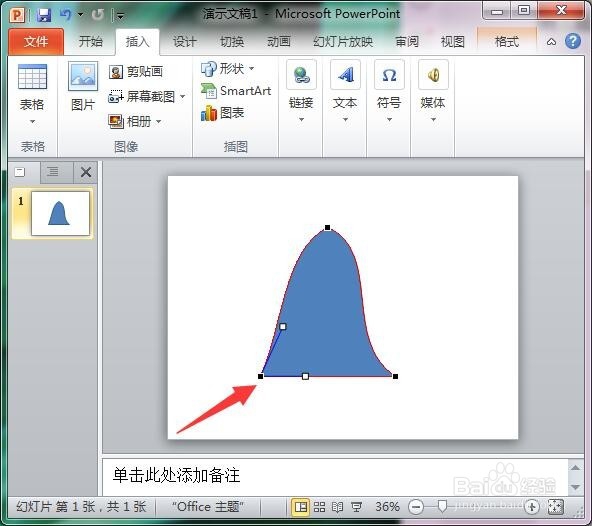Open the 切换 ribbon tab
592x526 pixels.
tap(231, 42)
